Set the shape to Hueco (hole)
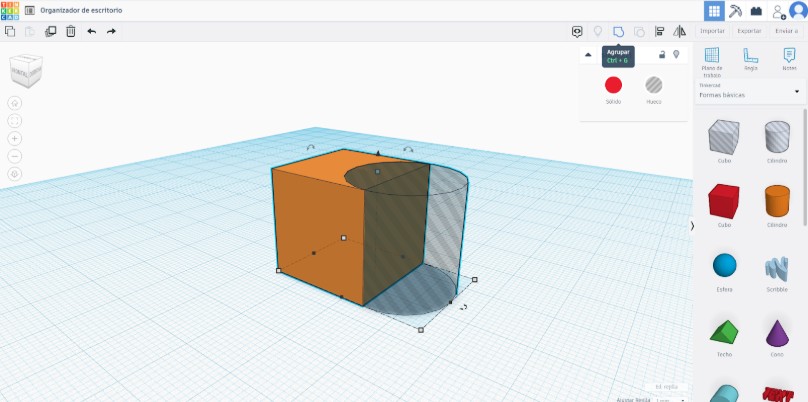Viewport: 808px width, 402px height. (654, 86)
